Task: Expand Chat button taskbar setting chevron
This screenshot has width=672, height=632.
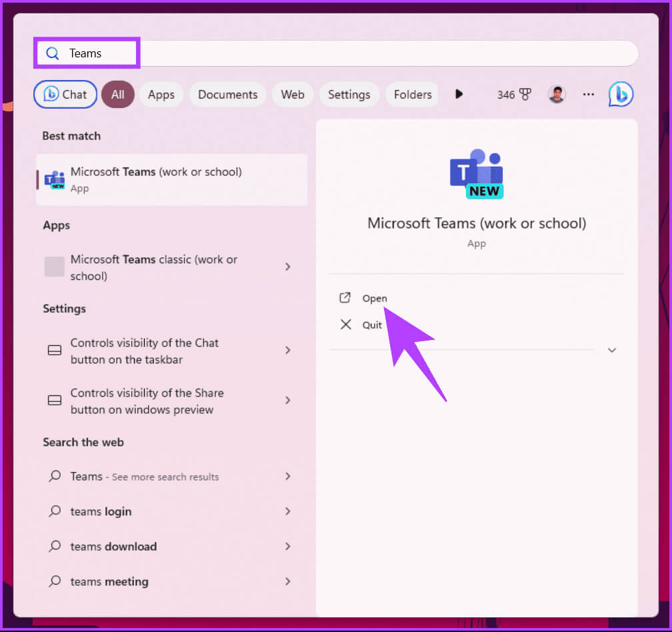Action: click(x=287, y=351)
